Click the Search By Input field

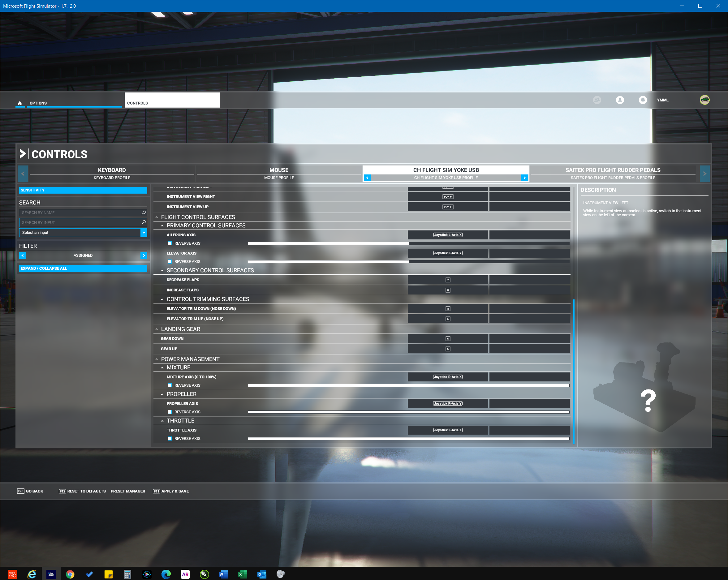(x=83, y=222)
